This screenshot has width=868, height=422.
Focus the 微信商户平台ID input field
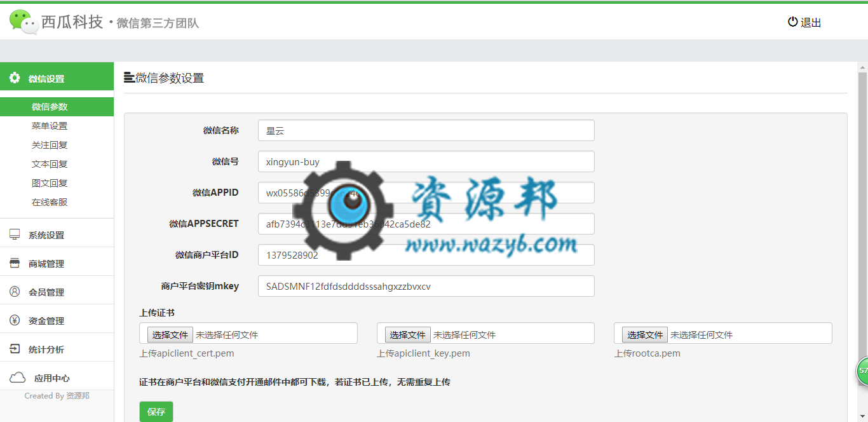coord(426,255)
